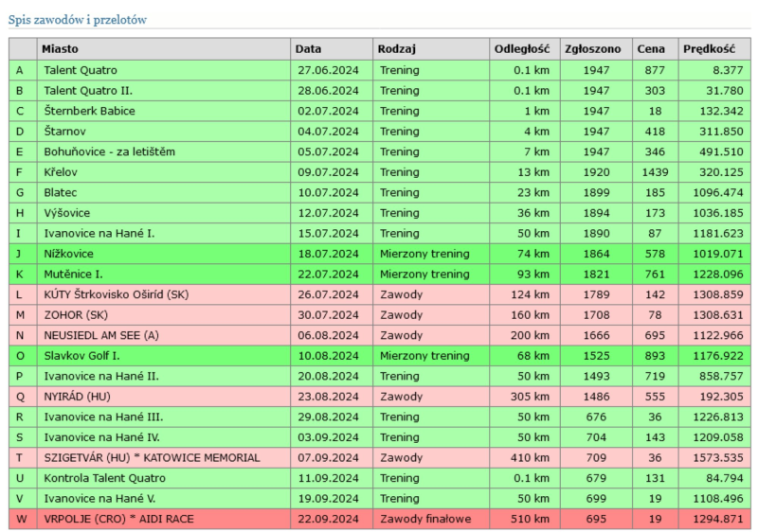This screenshot has width=758, height=532.
Task: Click the Odległość column header
Action: click(x=521, y=48)
